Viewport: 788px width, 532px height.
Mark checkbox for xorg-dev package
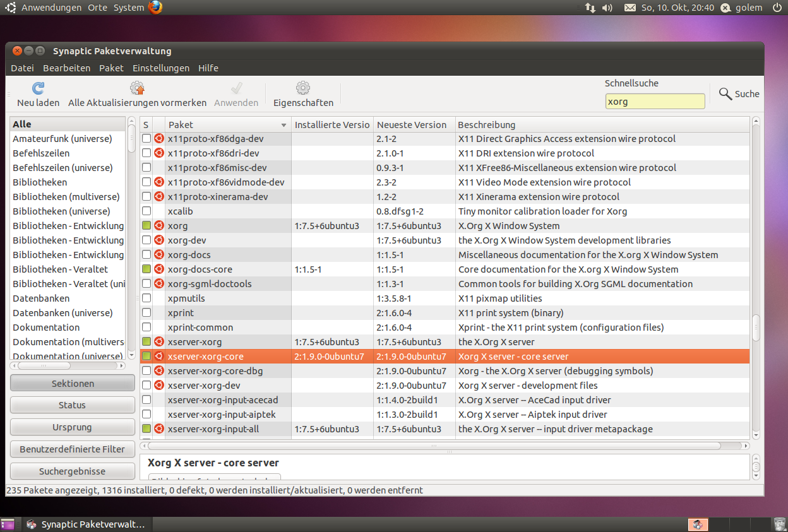(x=146, y=240)
